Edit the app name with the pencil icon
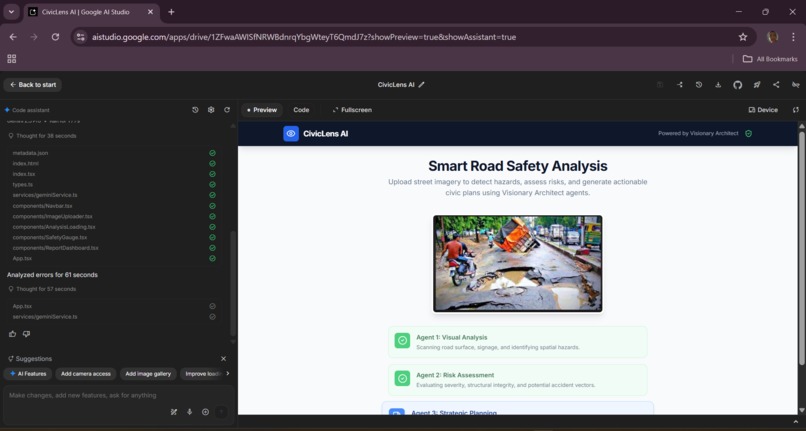This screenshot has width=806, height=431. (x=422, y=85)
